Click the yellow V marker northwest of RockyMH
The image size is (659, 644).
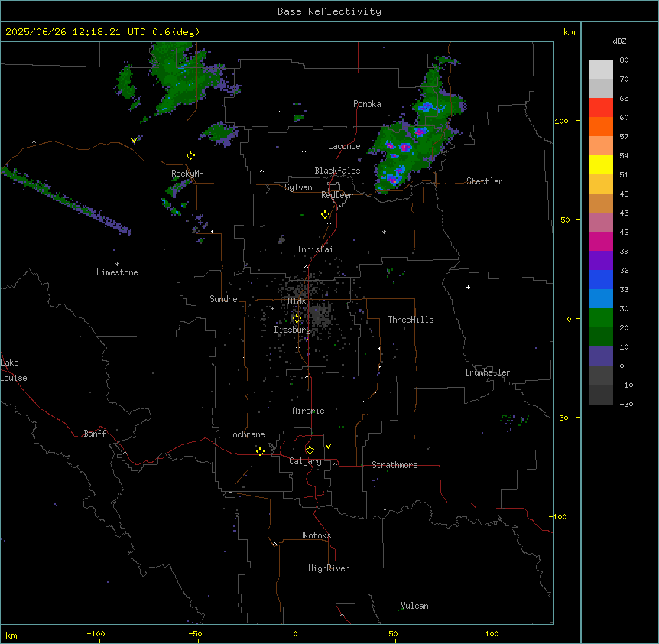[134, 141]
